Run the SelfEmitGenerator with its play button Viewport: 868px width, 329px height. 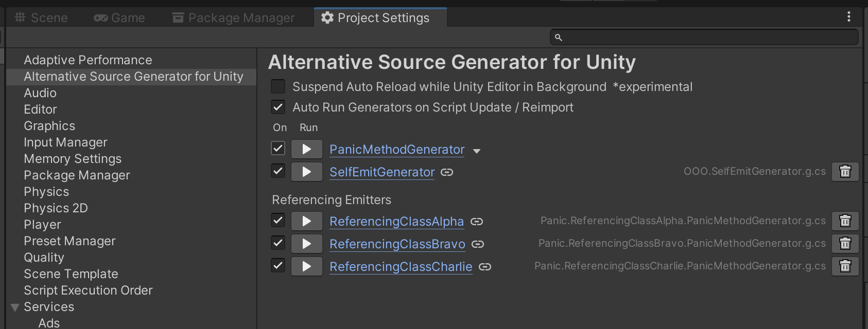[306, 172]
